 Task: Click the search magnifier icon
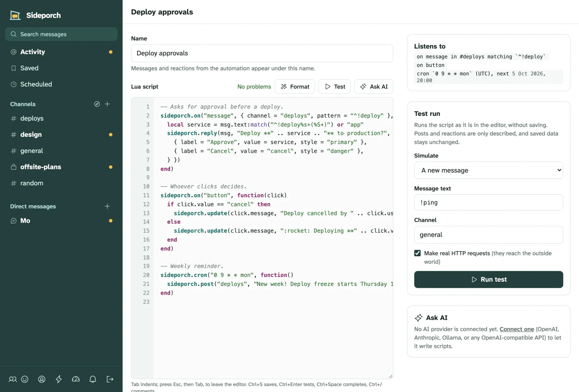click(x=14, y=34)
